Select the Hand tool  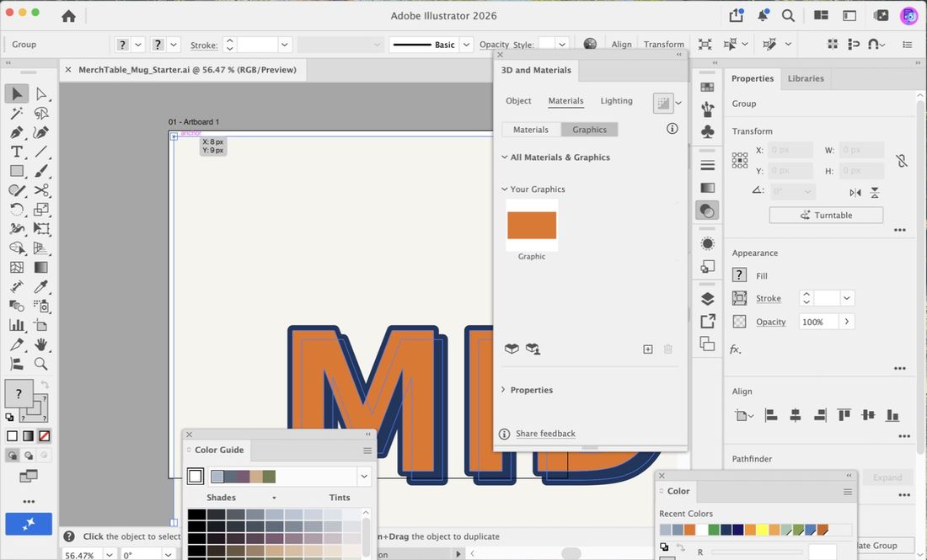pos(40,344)
